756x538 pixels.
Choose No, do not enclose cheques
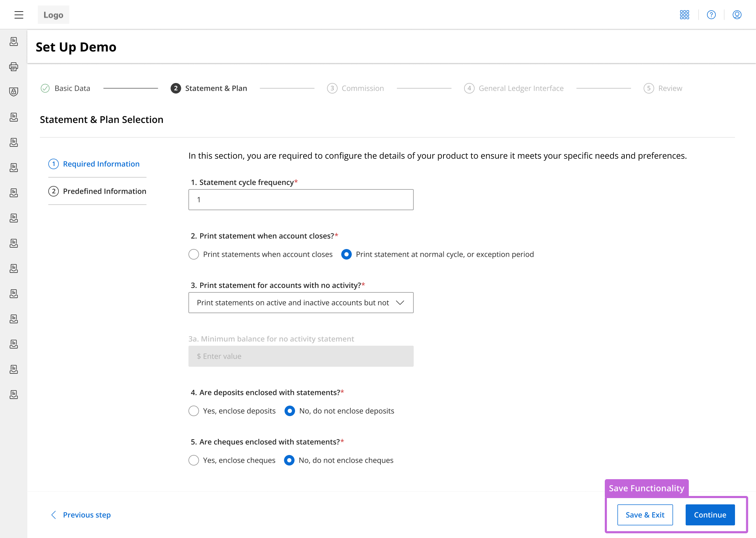289,460
